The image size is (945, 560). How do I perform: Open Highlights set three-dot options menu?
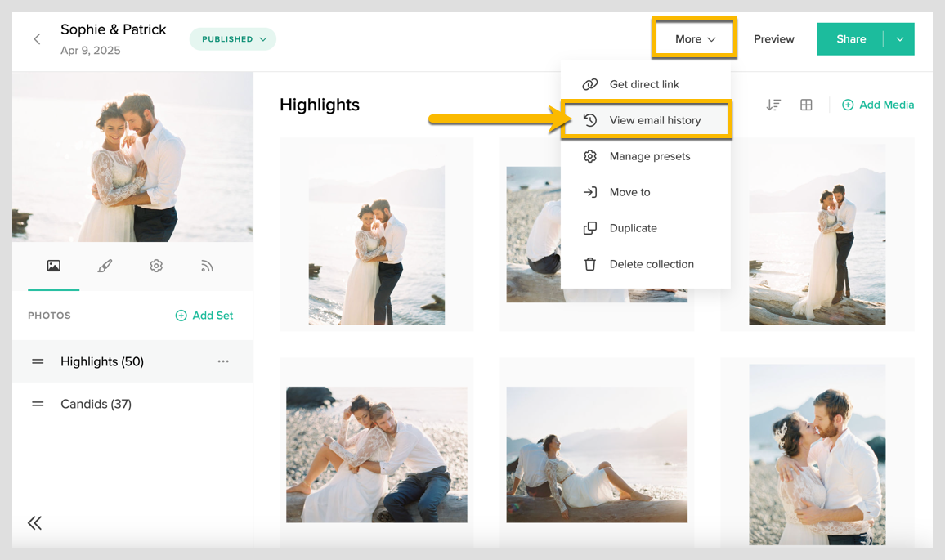223,361
